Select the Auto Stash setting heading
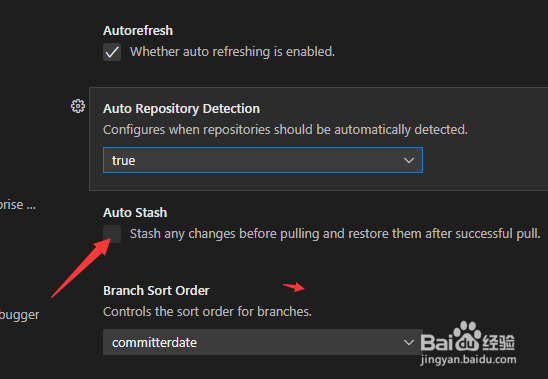Screen dimensions: 548x379 [135, 213]
